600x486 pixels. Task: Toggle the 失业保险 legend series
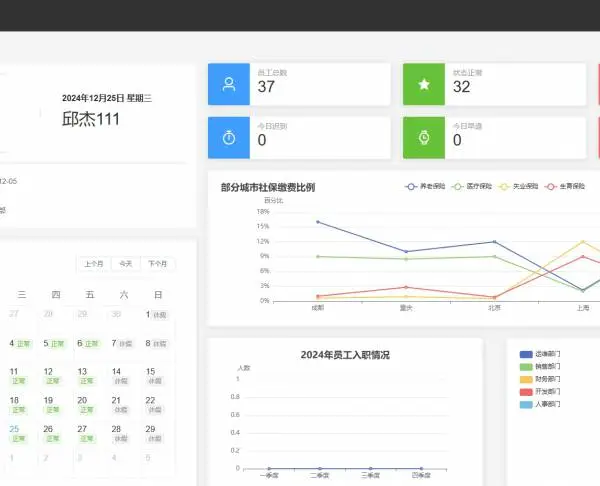[518, 186]
